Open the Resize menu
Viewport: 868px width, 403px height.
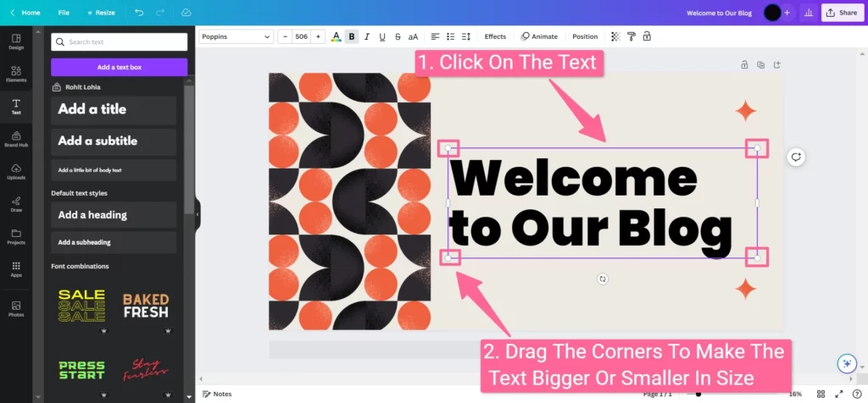point(101,12)
